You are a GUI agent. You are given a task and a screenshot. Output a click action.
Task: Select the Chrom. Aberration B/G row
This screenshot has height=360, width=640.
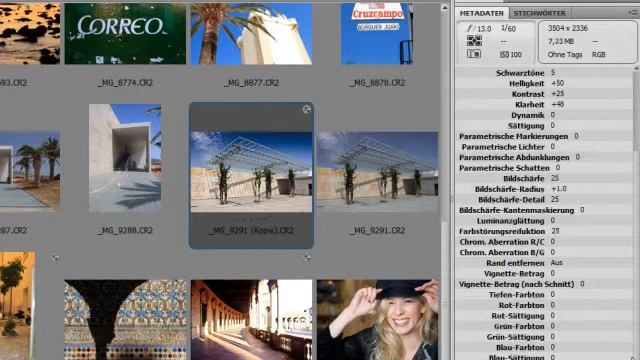[x=544, y=252]
